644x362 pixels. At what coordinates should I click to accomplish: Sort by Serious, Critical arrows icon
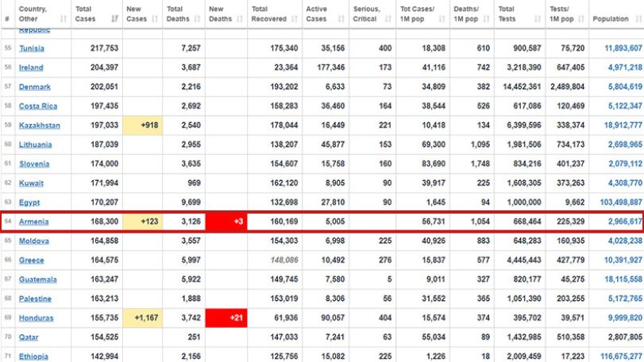(388, 19)
